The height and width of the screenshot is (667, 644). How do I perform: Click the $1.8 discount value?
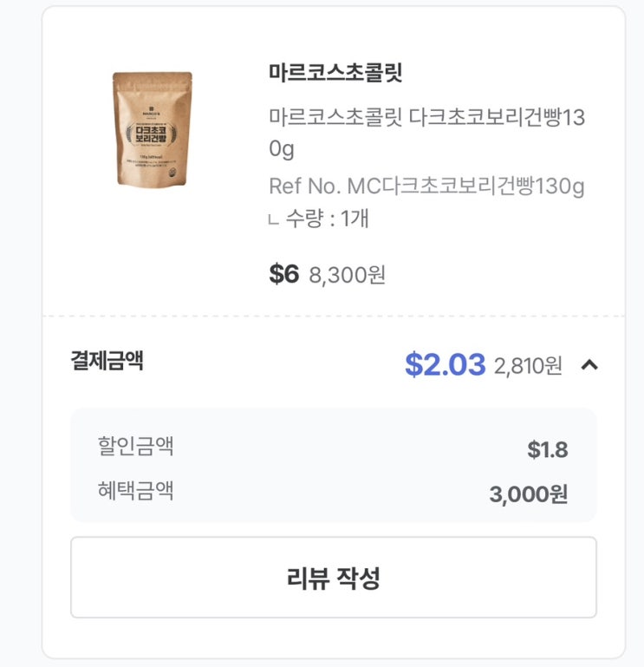click(x=548, y=449)
